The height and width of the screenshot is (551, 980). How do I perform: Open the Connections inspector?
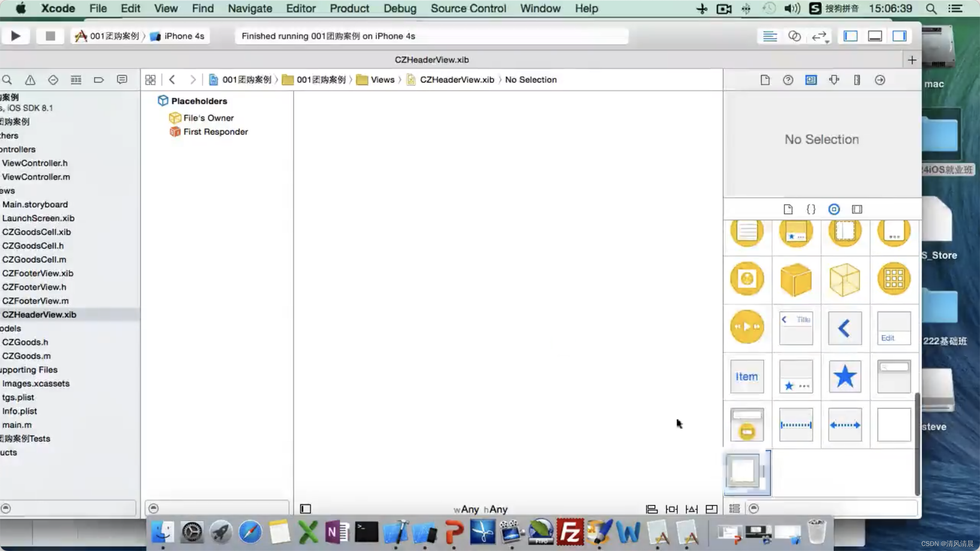880,80
